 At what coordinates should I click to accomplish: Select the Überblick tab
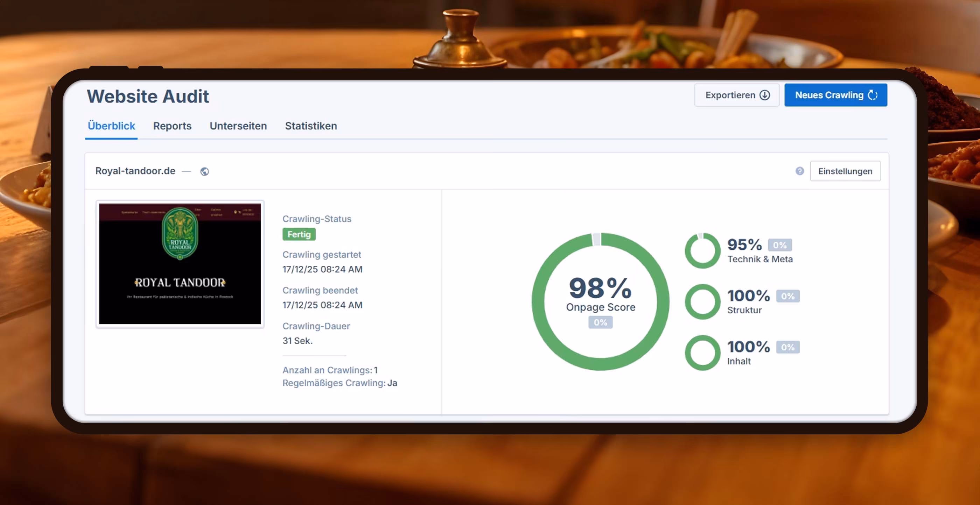tap(111, 126)
